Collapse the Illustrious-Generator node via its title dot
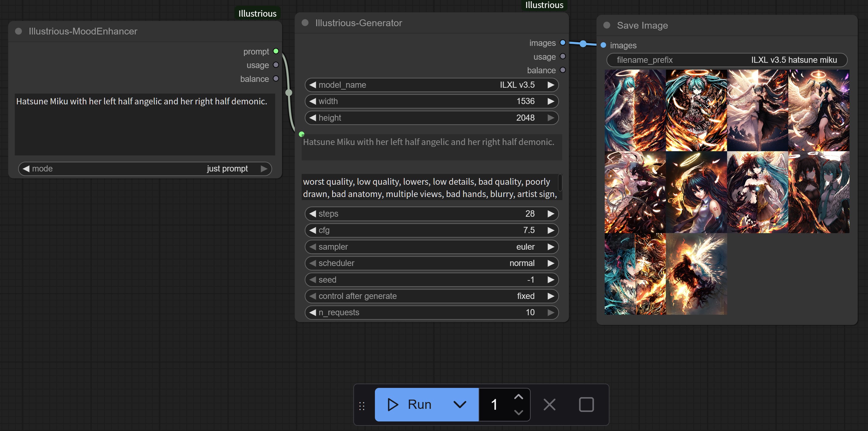This screenshot has height=431, width=868. pyautogui.click(x=305, y=22)
